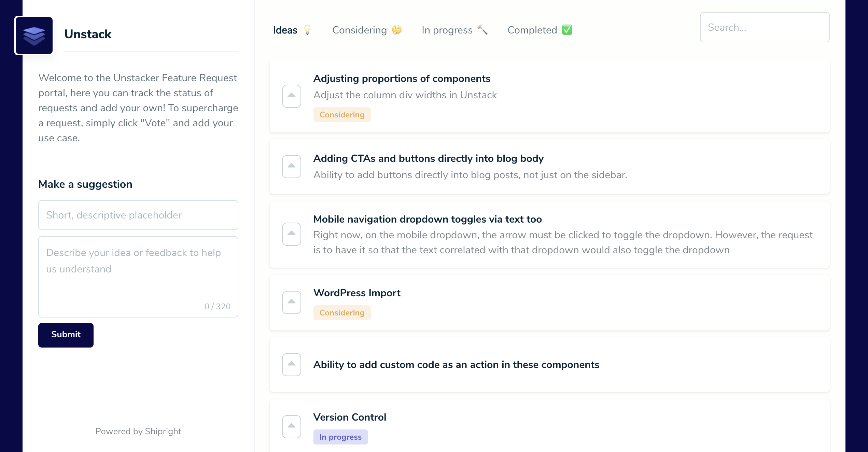
Task: Click the Search field
Action: coord(765,27)
